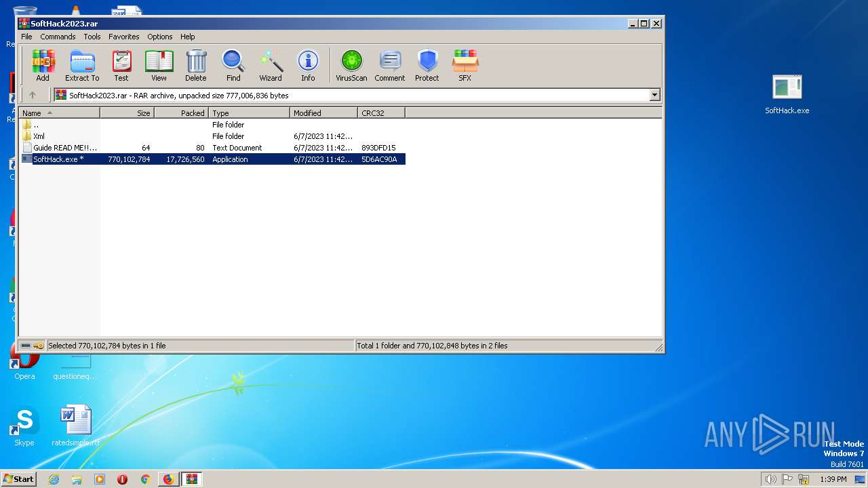868x488 pixels.
Task: Click the window resize grip corner
Action: [x=658, y=347]
